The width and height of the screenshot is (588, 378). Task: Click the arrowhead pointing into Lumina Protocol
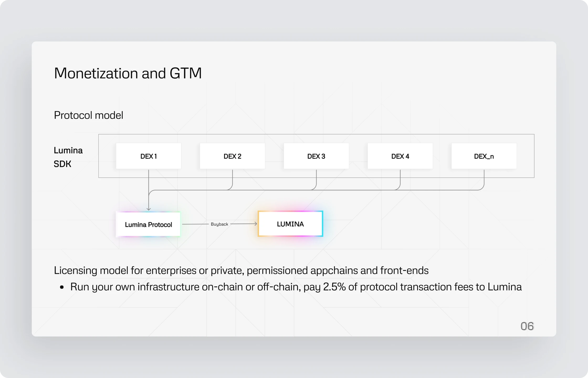click(x=149, y=209)
